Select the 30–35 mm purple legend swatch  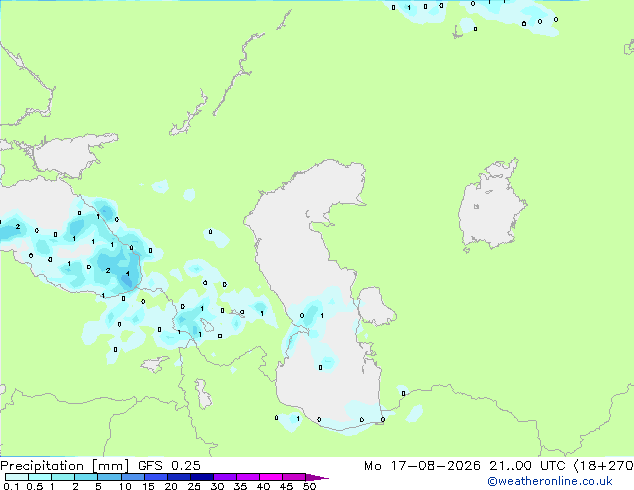click(224, 477)
